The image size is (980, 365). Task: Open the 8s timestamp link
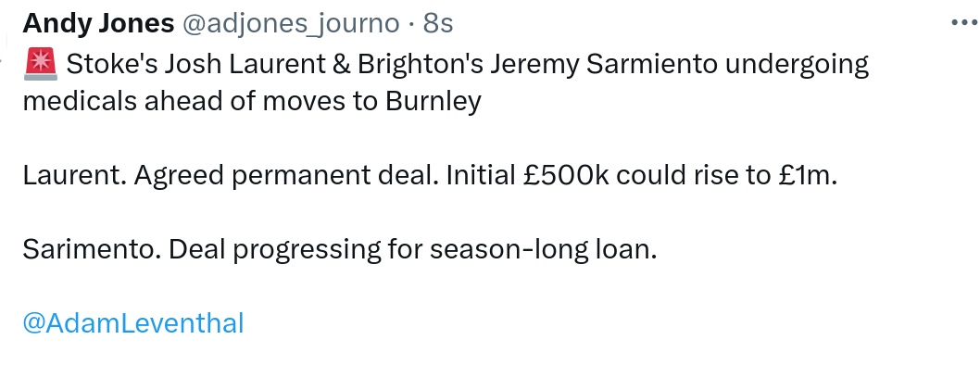tap(438, 24)
